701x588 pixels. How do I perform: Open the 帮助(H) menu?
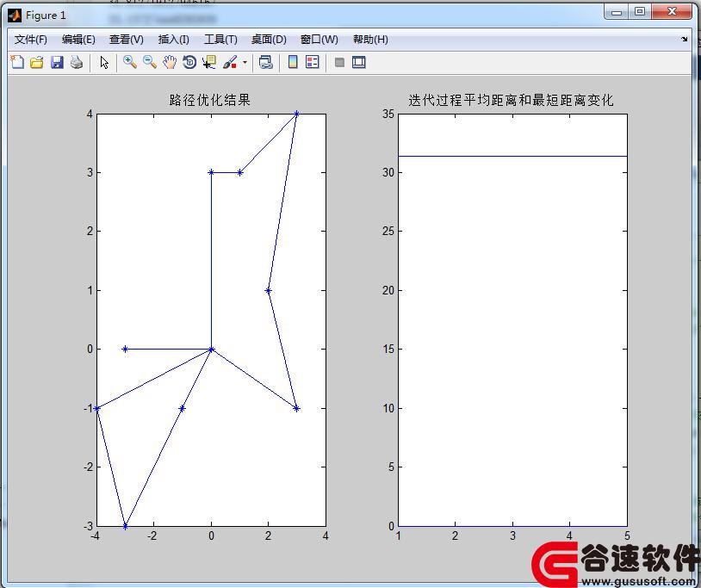370,40
